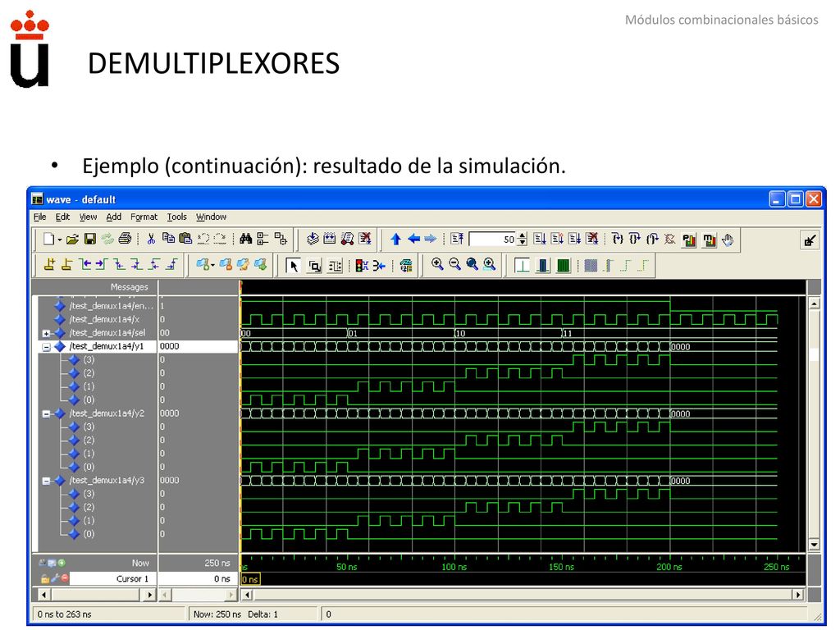Click the run length field showing 50
Image resolution: width=840 pixels, height=630 pixels.
click(493, 240)
